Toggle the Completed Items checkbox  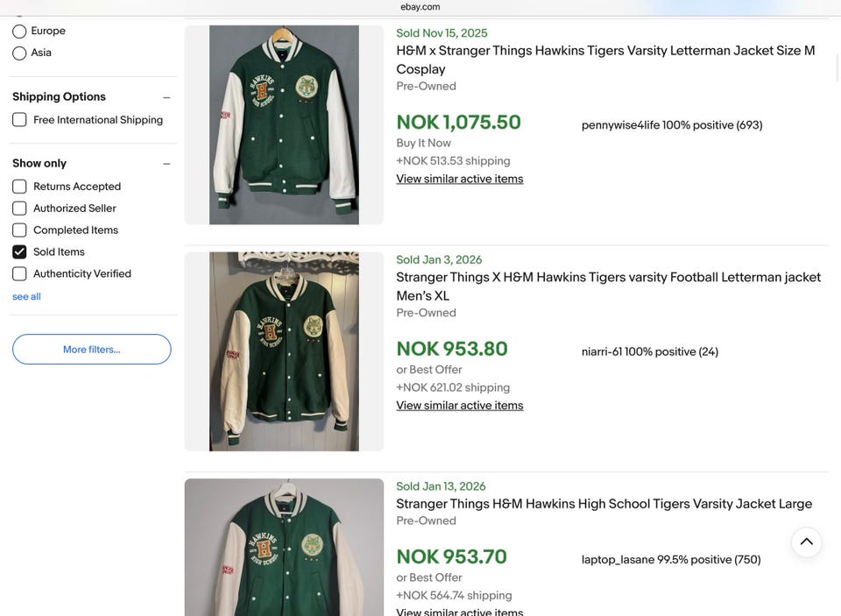(19, 230)
